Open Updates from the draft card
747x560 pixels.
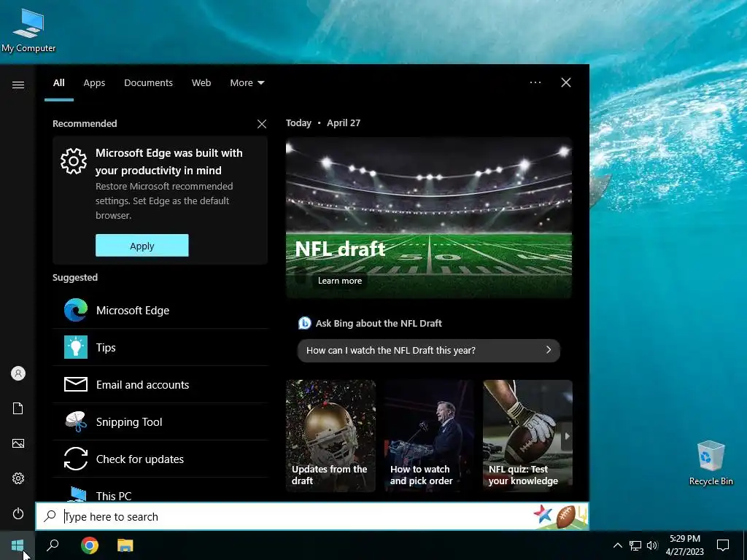(x=330, y=435)
